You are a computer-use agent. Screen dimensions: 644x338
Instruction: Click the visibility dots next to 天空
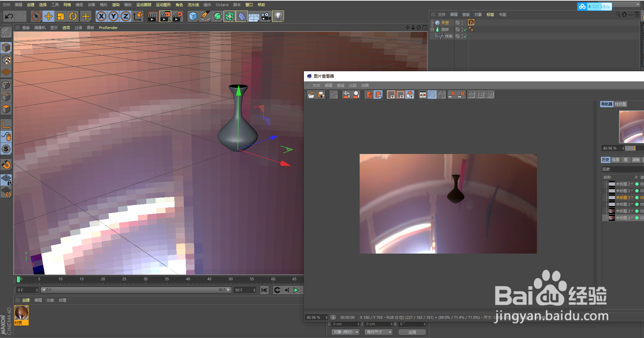tap(462, 23)
